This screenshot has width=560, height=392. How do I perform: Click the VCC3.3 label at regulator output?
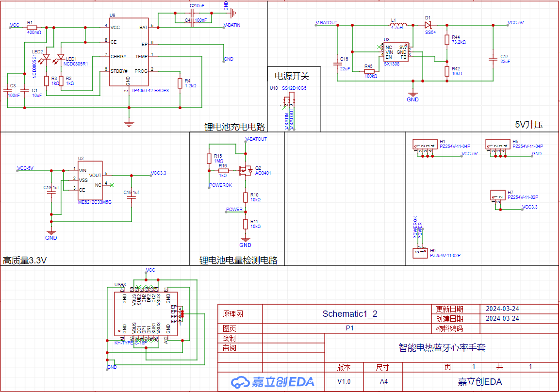158,173
